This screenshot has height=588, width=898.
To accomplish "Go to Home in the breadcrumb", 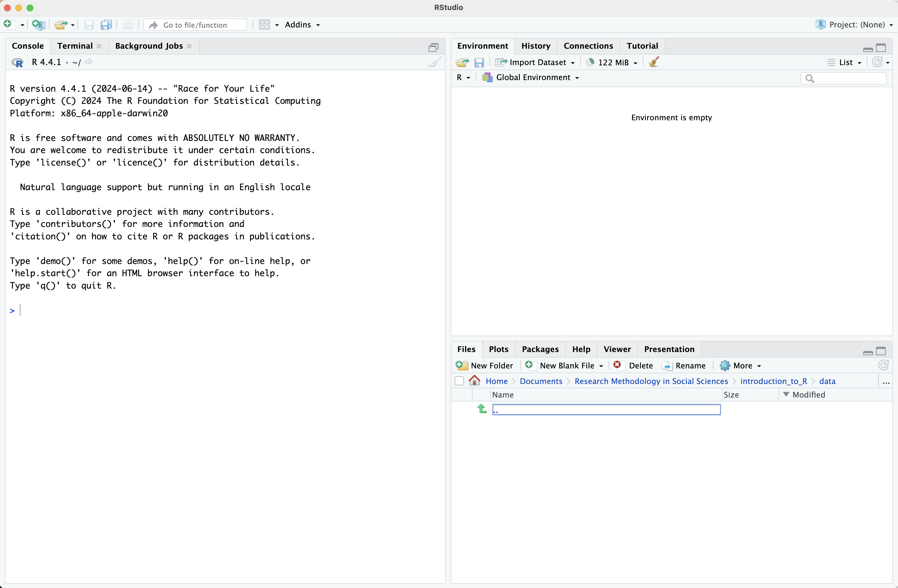I will tap(496, 381).
